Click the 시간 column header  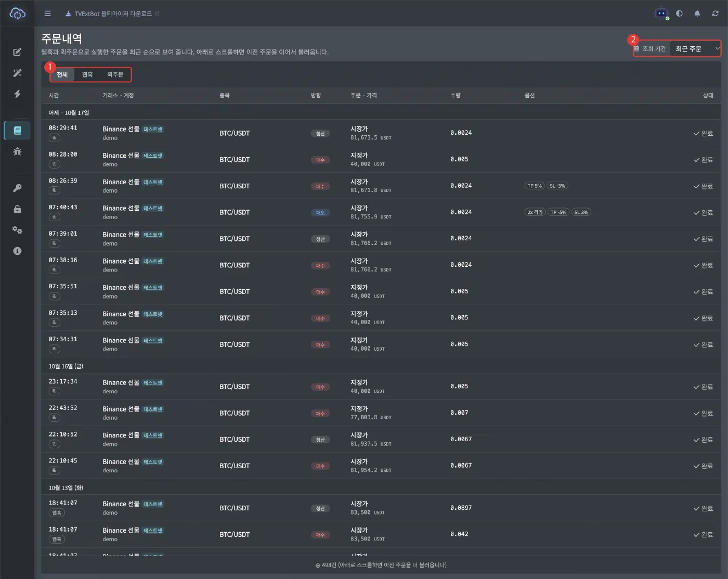(x=54, y=95)
